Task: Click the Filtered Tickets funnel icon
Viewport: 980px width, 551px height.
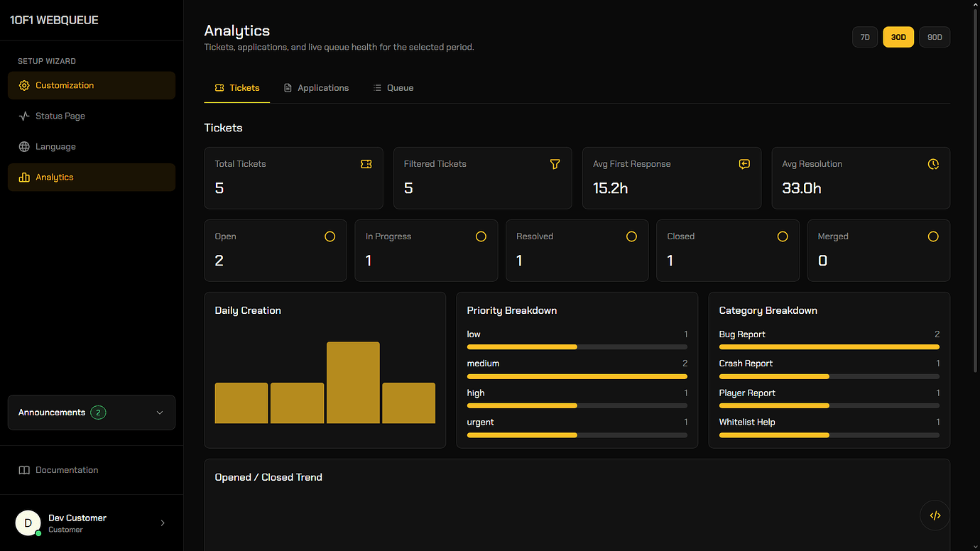Action: click(x=555, y=164)
